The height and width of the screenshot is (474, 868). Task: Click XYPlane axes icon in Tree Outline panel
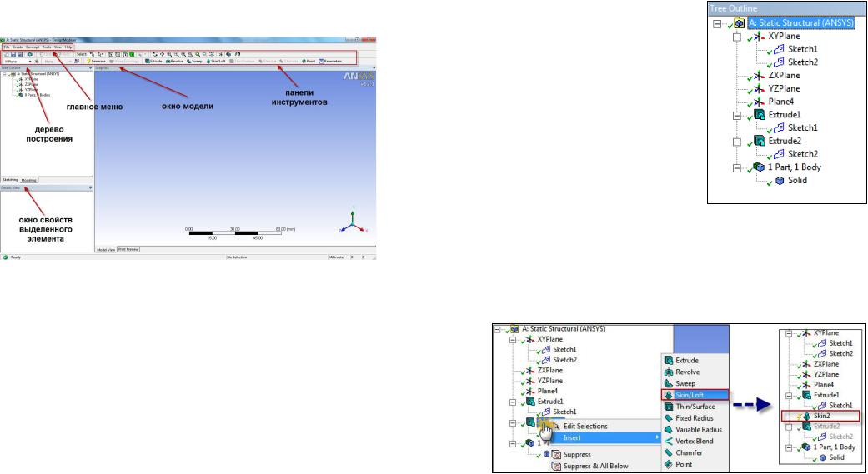pyautogui.click(x=759, y=37)
